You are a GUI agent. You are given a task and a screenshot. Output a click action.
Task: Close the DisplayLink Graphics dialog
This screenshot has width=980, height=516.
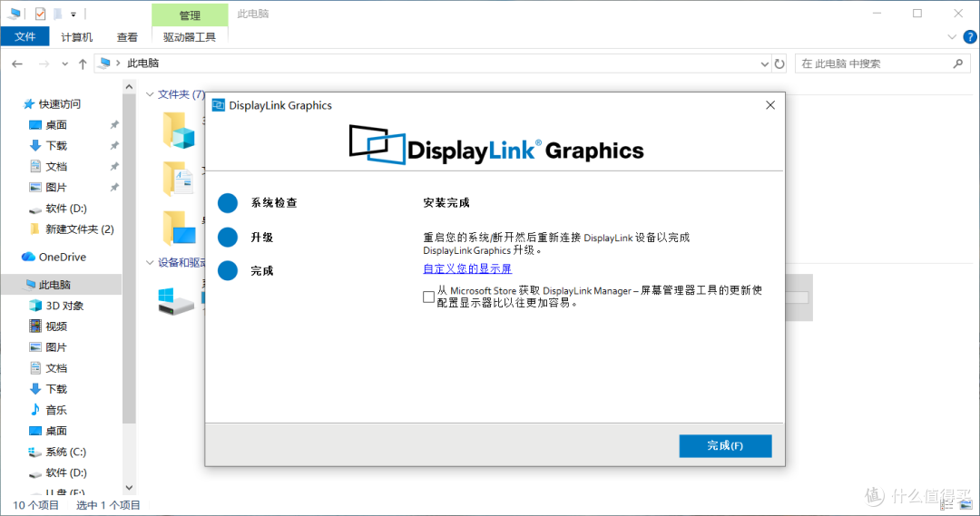(x=770, y=105)
